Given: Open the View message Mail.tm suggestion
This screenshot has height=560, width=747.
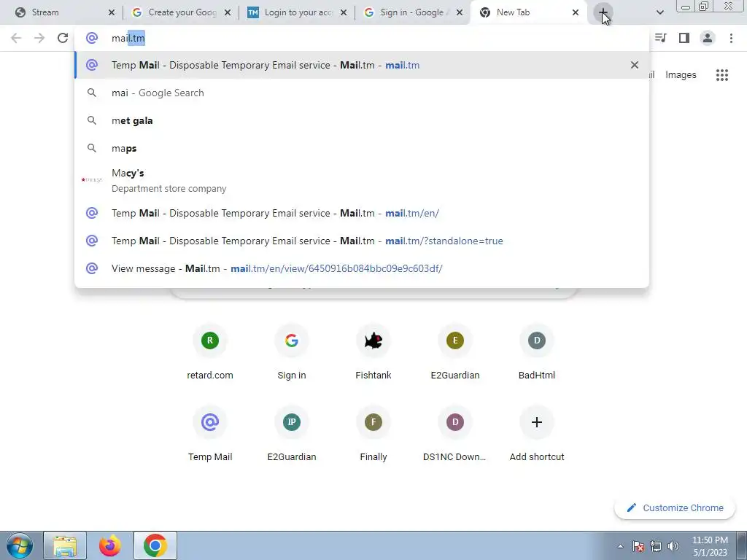Looking at the screenshot, I should pyautogui.click(x=362, y=268).
